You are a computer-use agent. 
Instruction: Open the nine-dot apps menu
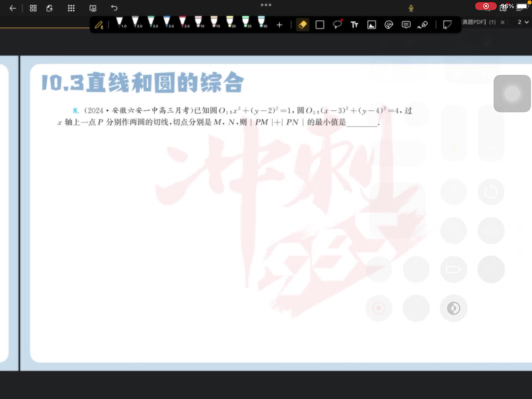71,8
